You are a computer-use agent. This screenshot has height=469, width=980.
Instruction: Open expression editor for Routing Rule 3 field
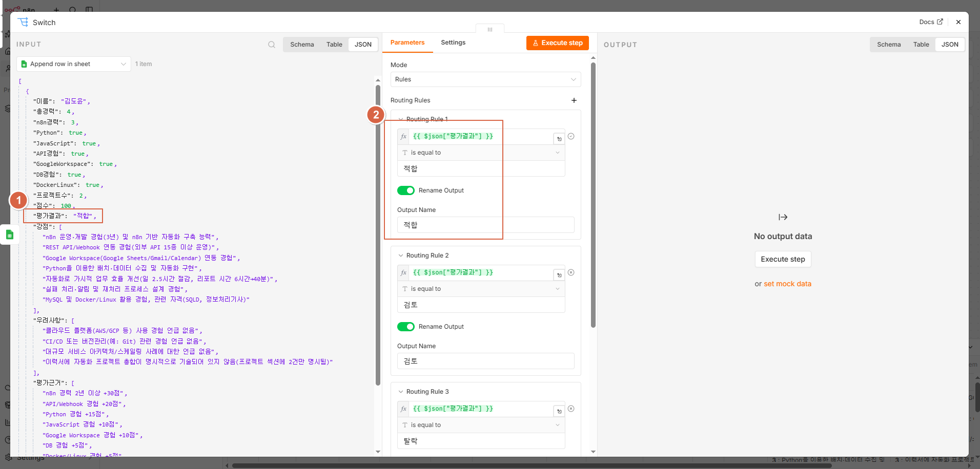[x=559, y=411]
